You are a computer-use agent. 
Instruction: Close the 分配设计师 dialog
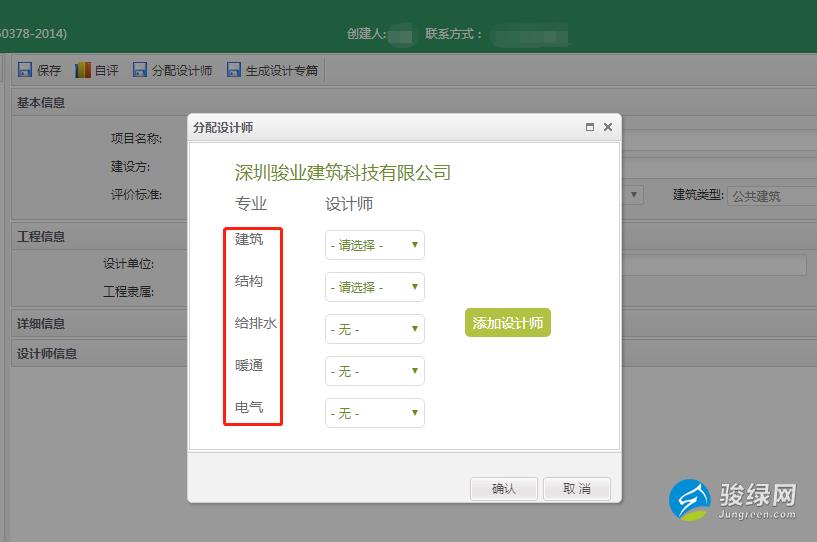coord(608,127)
